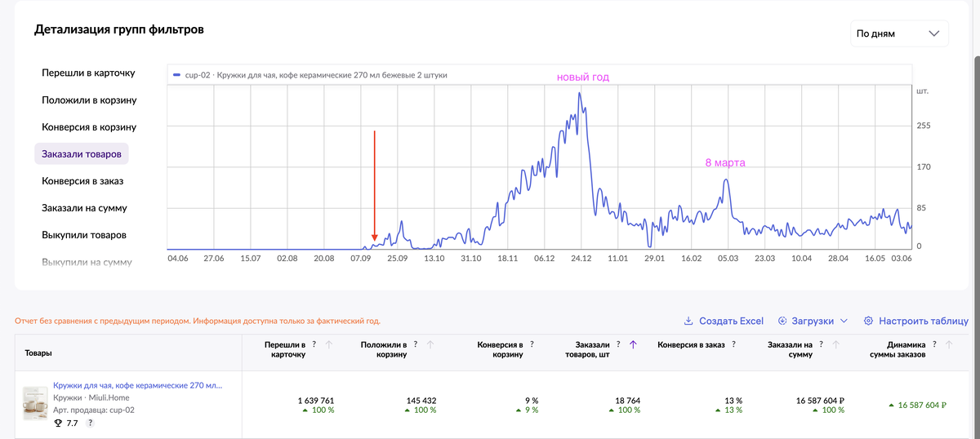Viewport: 980px width, 439px height.
Task: Open help for 'Конверсия в корзину' column
Action: coord(532,344)
